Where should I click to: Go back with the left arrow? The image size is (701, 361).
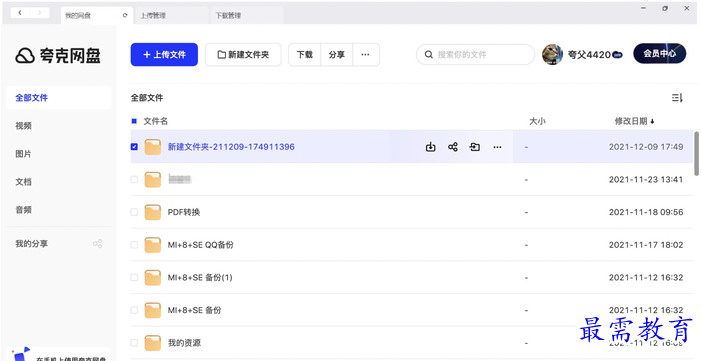coord(20,13)
